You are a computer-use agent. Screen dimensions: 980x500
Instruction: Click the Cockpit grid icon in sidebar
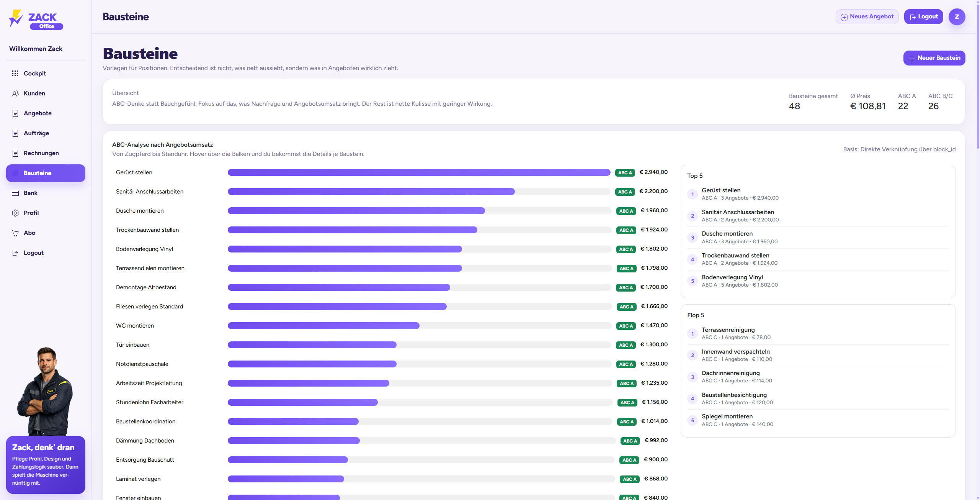tap(15, 73)
